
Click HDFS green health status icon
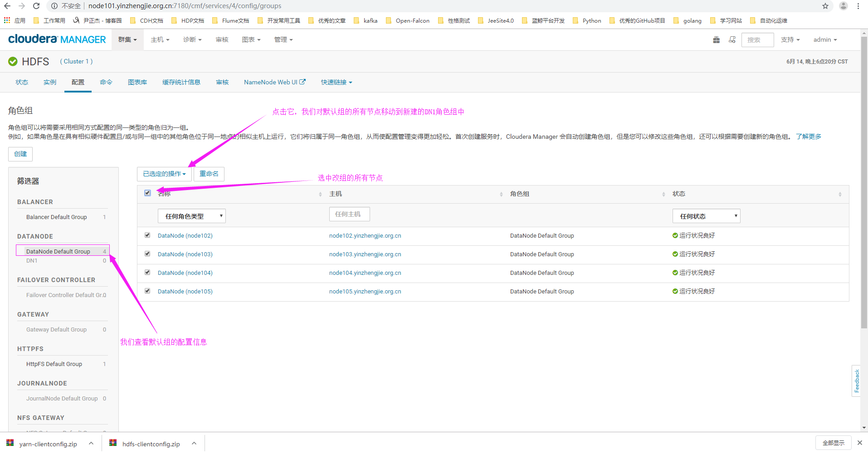(x=13, y=61)
